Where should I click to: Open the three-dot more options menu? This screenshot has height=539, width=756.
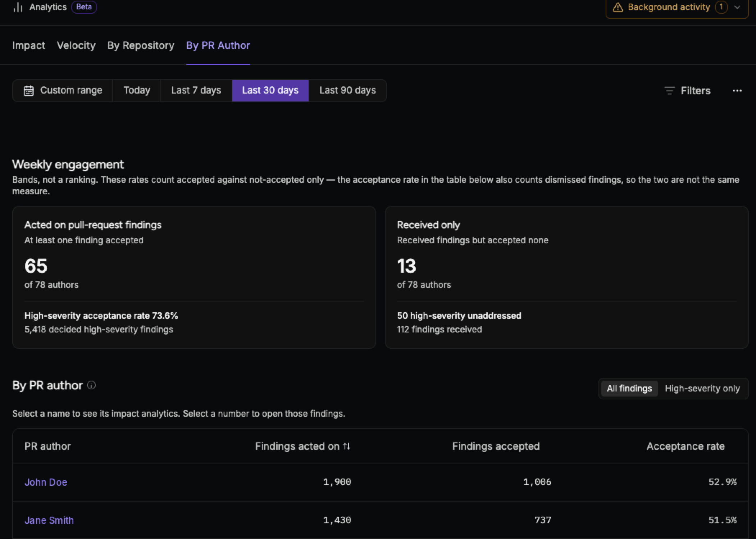(x=737, y=91)
